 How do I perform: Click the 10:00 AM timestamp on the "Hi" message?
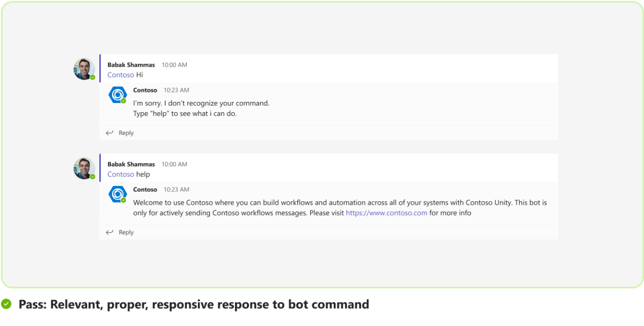point(174,65)
